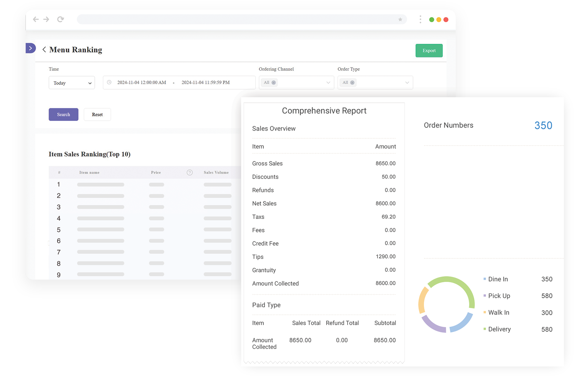This screenshot has width=588, height=383.
Task: Navigate back via the Menu Ranking chevron
Action: (x=44, y=50)
